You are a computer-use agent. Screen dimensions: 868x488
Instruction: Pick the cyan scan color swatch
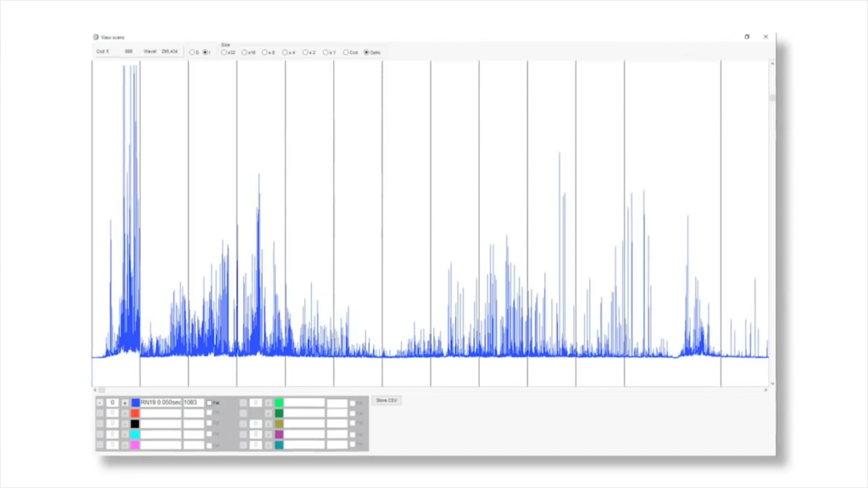135,435
